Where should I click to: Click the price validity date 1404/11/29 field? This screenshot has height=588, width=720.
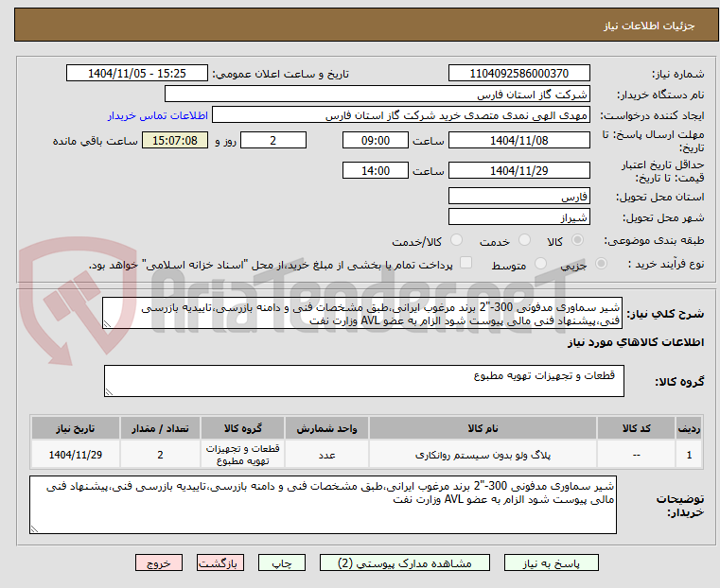click(x=518, y=170)
